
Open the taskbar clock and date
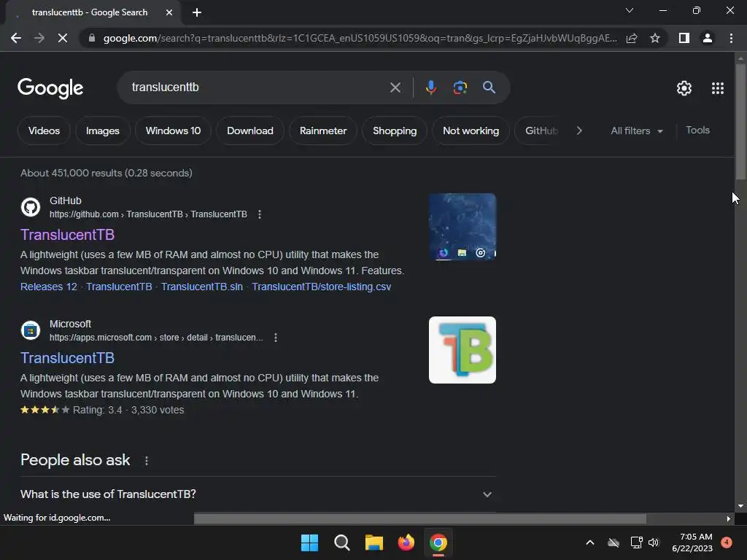[x=692, y=542]
